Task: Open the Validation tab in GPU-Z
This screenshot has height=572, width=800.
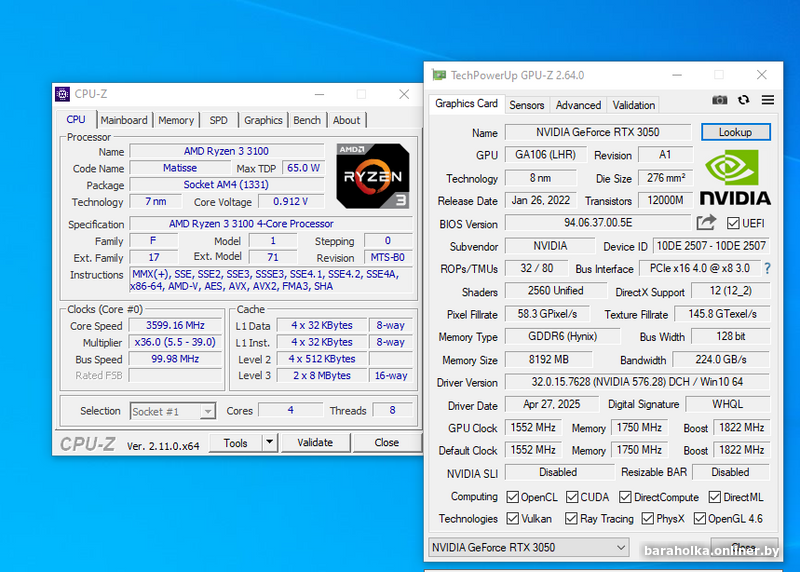Action: [634, 105]
